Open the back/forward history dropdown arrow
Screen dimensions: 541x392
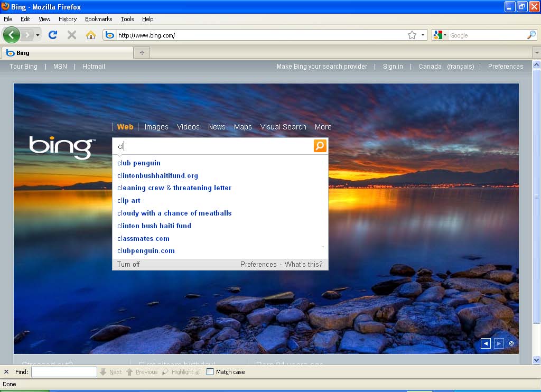click(38, 35)
